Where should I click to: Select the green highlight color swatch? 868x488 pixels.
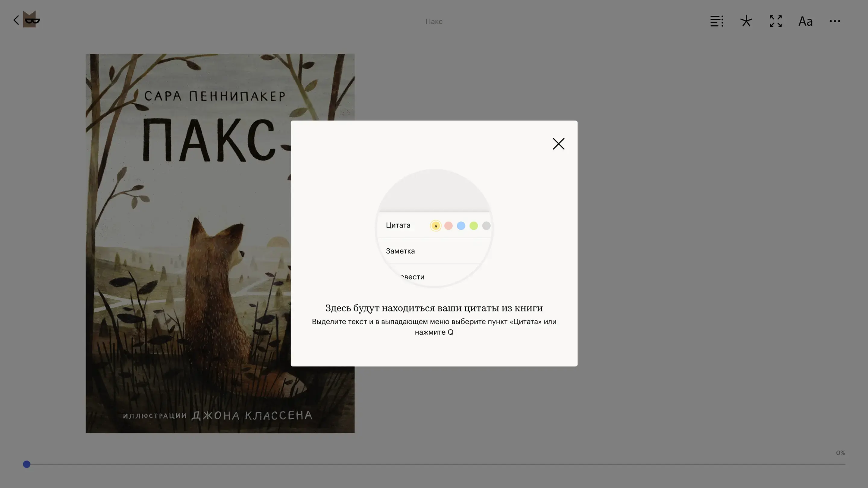click(x=474, y=226)
